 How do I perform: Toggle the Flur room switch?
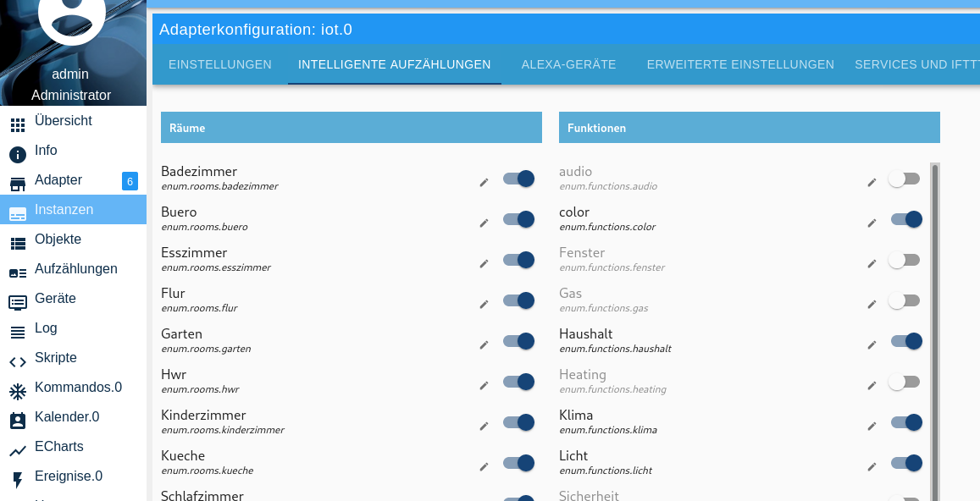pyautogui.click(x=518, y=300)
